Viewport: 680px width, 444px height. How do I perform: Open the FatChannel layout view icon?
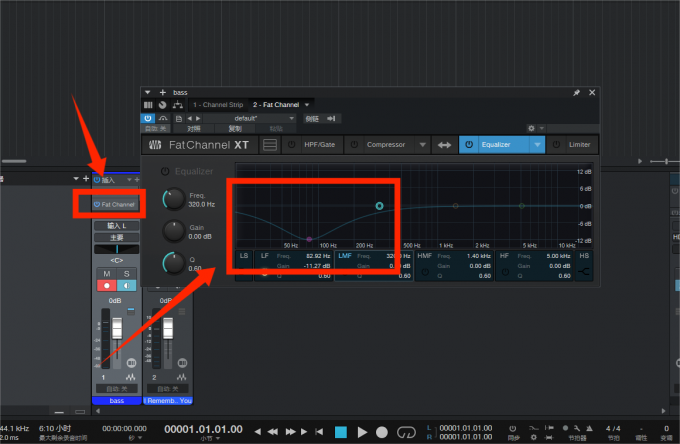269,145
